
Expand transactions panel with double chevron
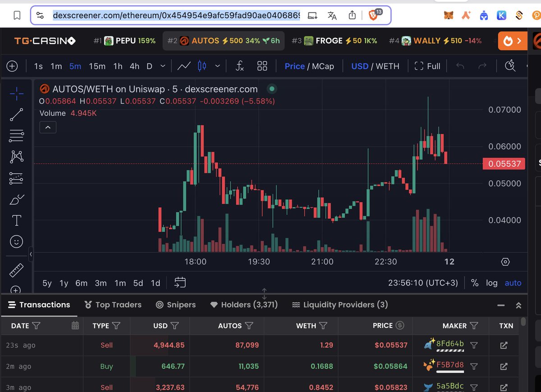point(518,305)
